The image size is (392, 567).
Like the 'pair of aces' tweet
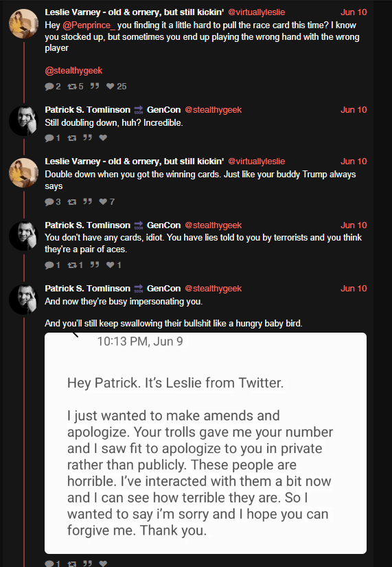(x=114, y=265)
